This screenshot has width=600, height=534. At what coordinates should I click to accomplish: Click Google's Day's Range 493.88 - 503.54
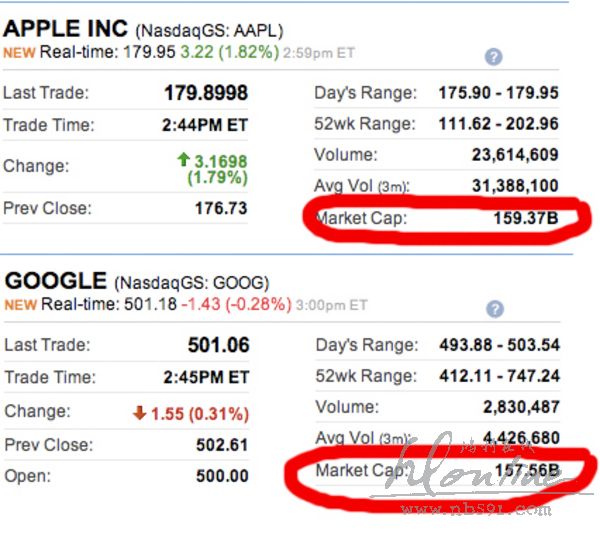coord(499,346)
